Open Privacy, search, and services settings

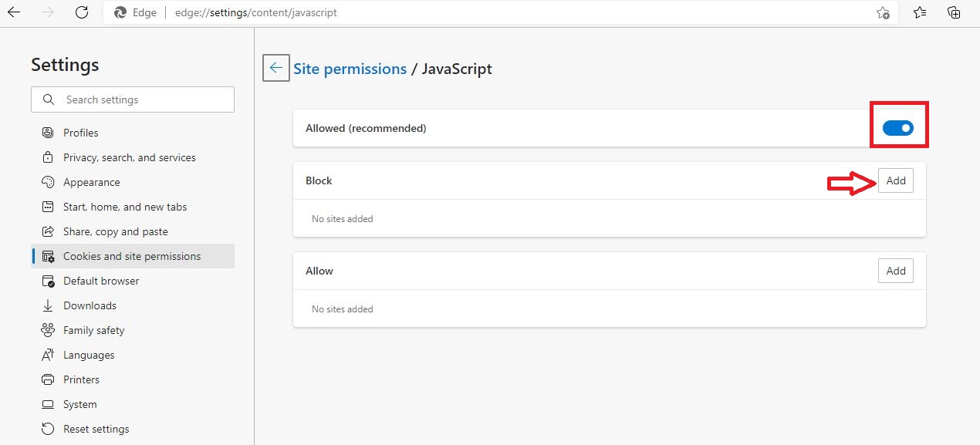tap(49, 157)
